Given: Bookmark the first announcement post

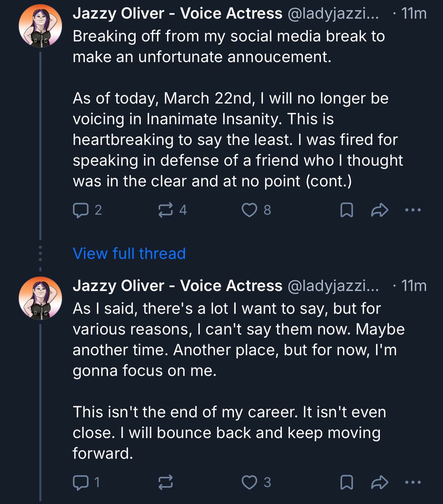Looking at the screenshot, I should tap(346, 210).
